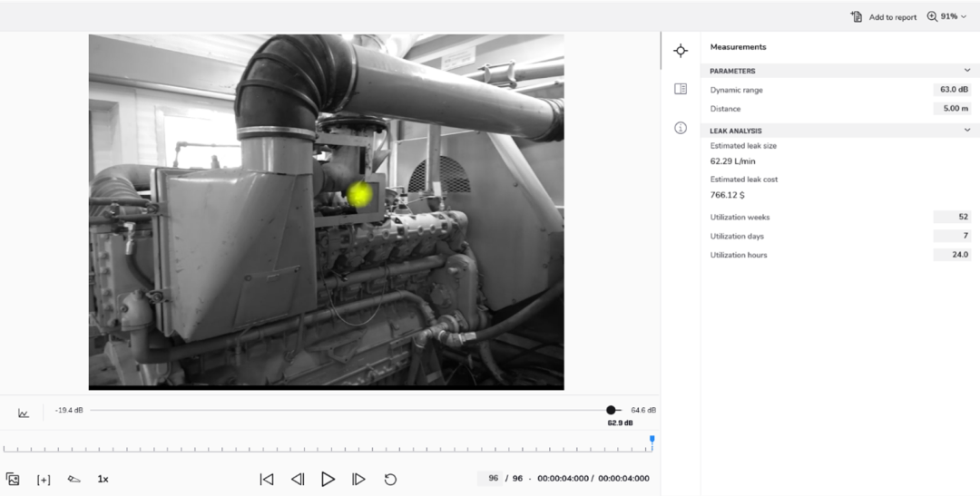Click the dB threshold slider handle
980x496 pixels.
click(611, 411)
